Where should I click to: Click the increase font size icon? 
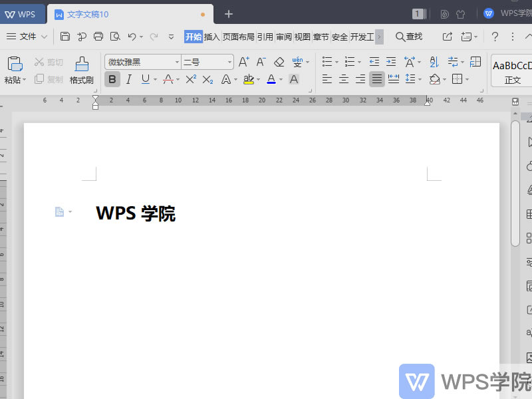[x=243, y=61]
